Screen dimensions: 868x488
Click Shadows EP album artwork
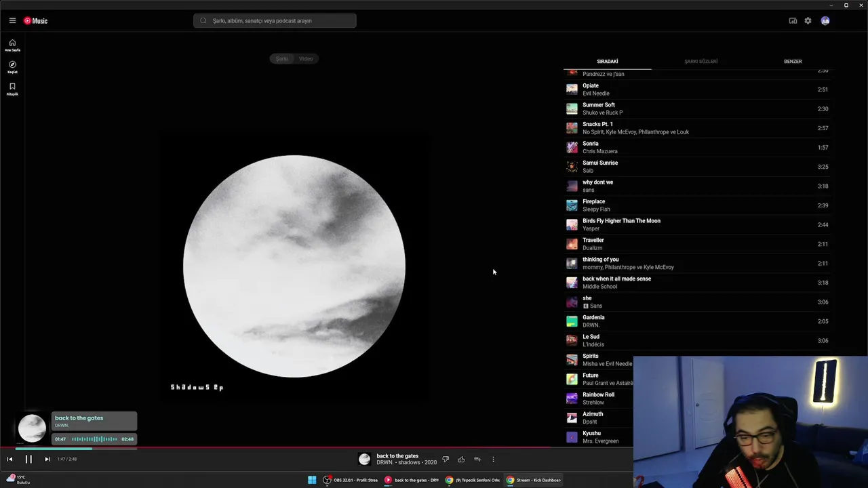coord(294,266)
